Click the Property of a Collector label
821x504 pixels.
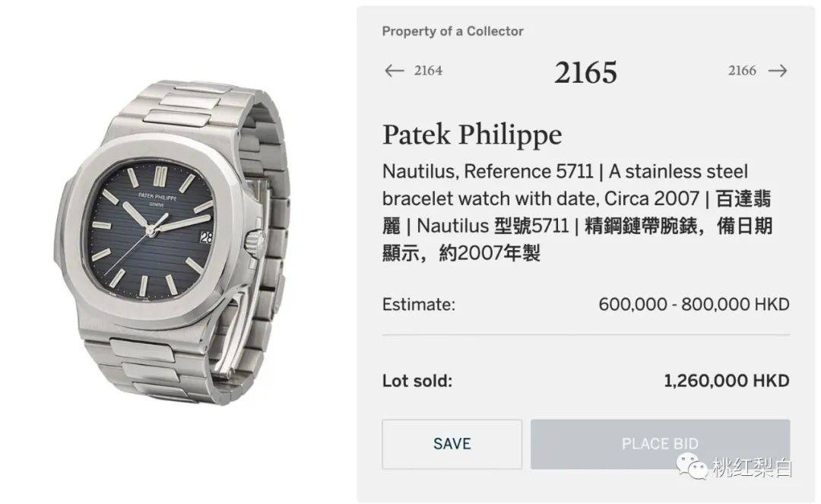pos(453,31)
